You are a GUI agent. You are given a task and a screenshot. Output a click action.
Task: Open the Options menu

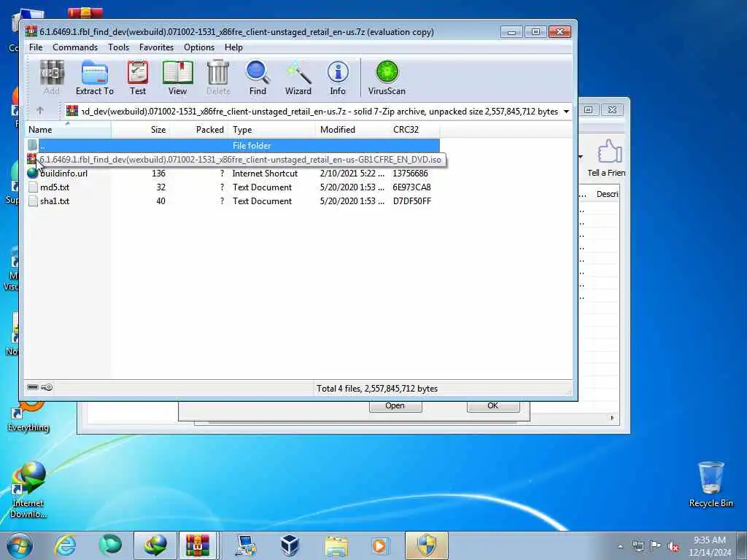(x=199, y=47)
